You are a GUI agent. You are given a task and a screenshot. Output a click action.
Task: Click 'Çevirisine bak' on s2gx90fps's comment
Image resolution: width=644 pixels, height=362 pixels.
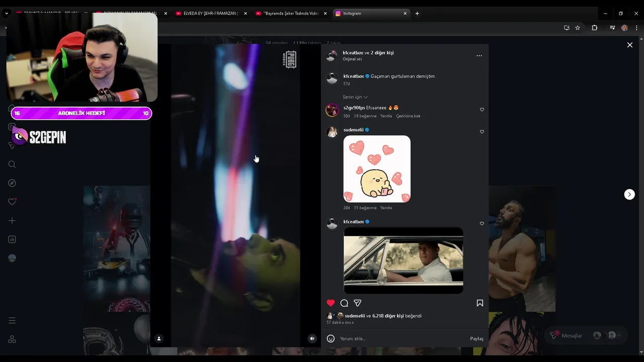(408, 116)
